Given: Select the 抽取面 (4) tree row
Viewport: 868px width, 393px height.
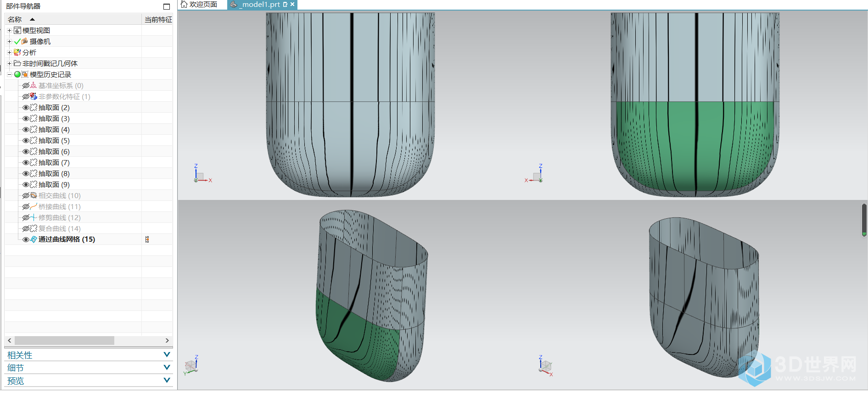Looking at the screenshot, I should 89,129.
